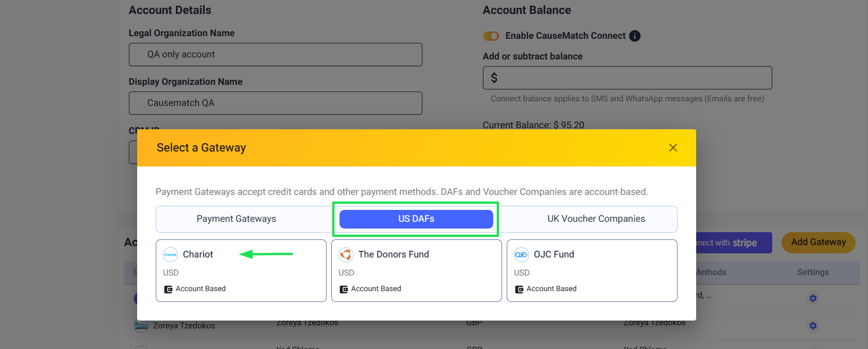The image size is (868, 349).
Task: Click The Donors Fund logo icon
Action: point(346,254)
